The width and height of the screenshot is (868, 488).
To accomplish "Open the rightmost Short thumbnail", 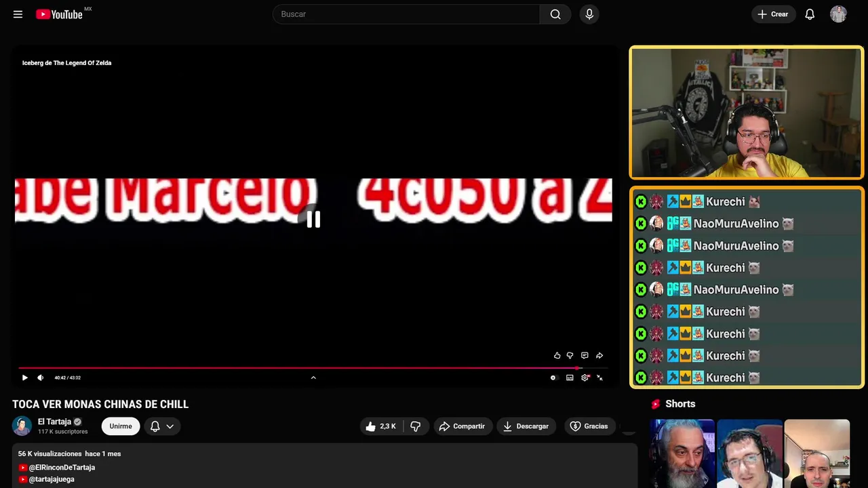I will point(816,453).
